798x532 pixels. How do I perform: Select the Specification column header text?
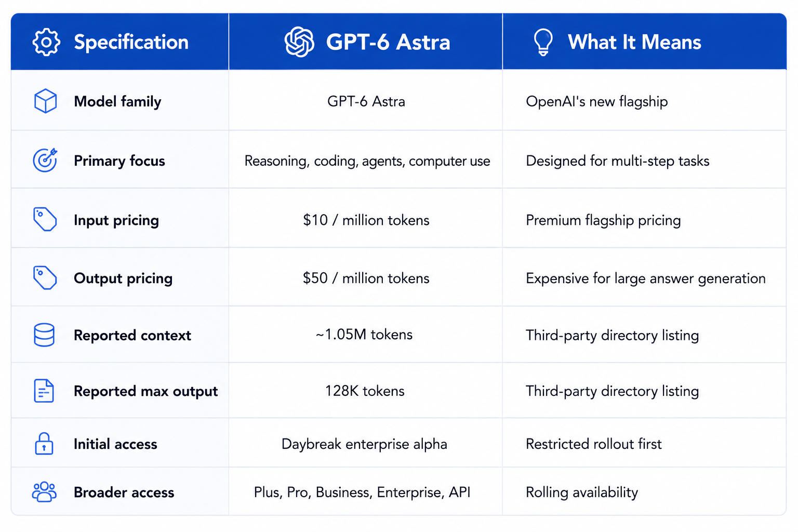click(x=131, y=42)
